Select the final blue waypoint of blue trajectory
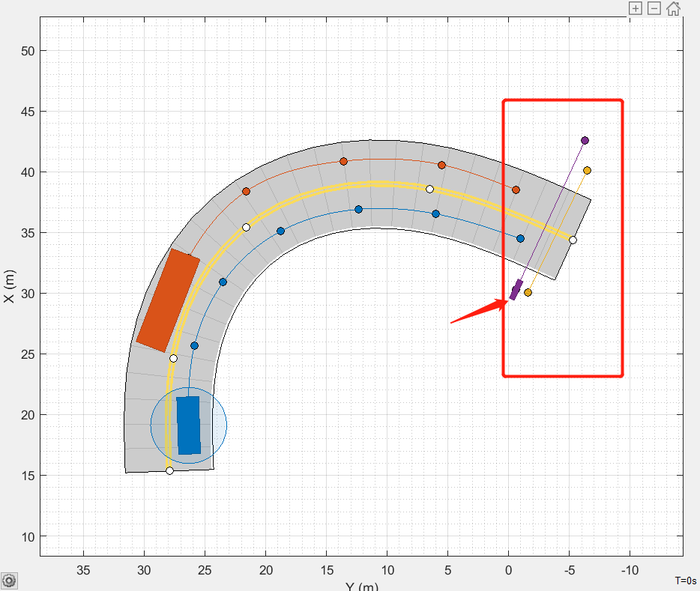Image resolution: width=700 pixels, height=591 pixels. (520, 239)
